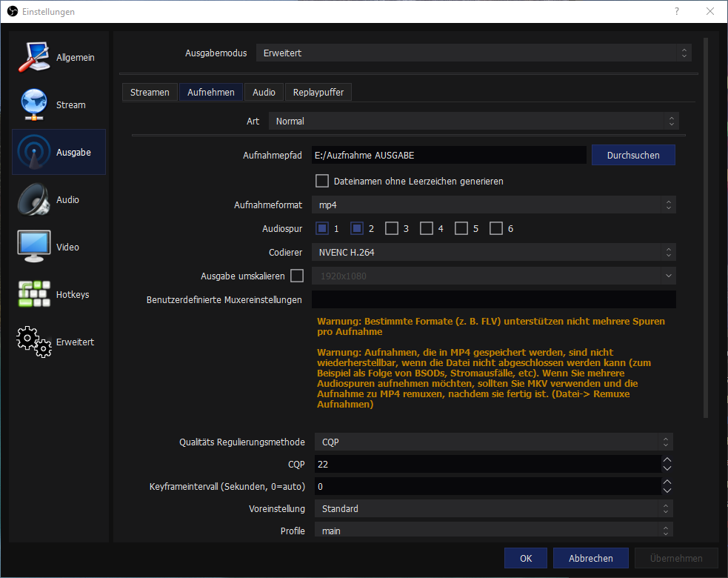
Task: Open the 1920x1080 resolution dropdown
Action: tap(493, 276)
